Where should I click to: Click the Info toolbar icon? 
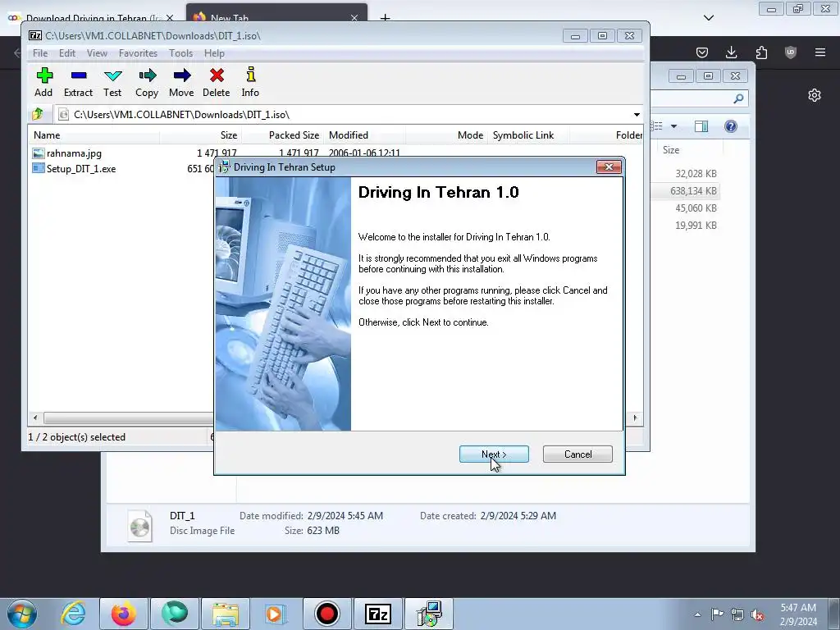click(x=250, y=82)
